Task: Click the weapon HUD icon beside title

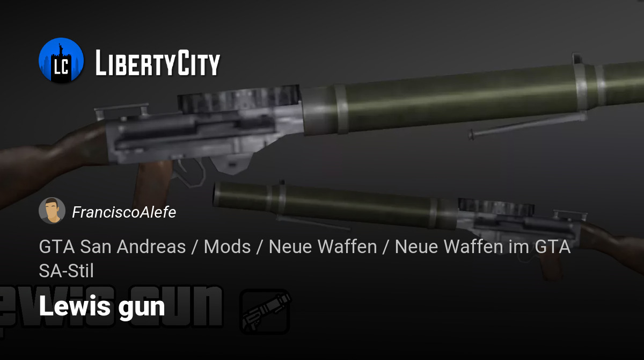Action: (x=265, y=312)
